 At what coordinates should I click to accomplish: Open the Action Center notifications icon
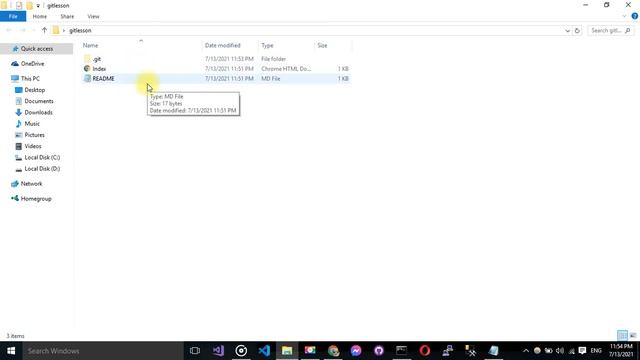(x=582, y=351)
